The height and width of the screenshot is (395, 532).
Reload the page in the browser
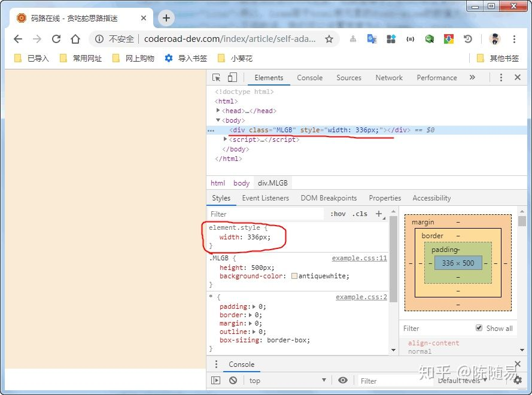point(56,39)
